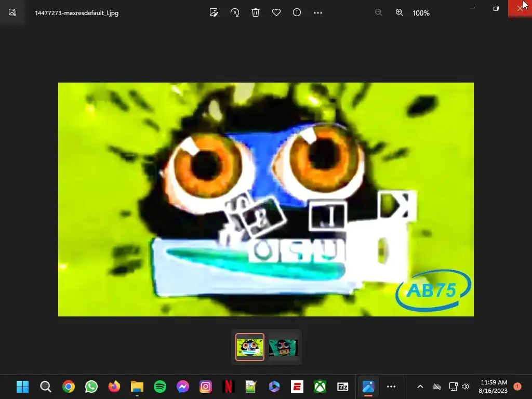Rotate the photo with rotate icon
Screen dimensions: 532x399
(235, 13)
